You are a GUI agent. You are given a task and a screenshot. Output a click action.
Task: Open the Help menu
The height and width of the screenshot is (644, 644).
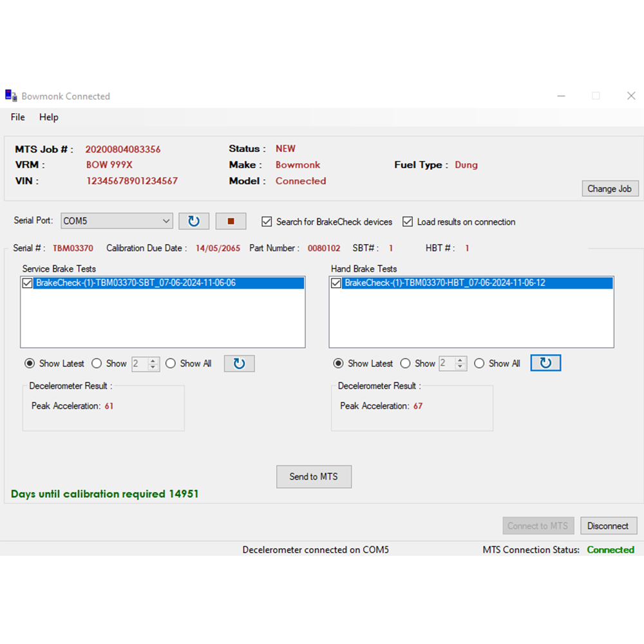pyautogui.click(x=49, y=117)
